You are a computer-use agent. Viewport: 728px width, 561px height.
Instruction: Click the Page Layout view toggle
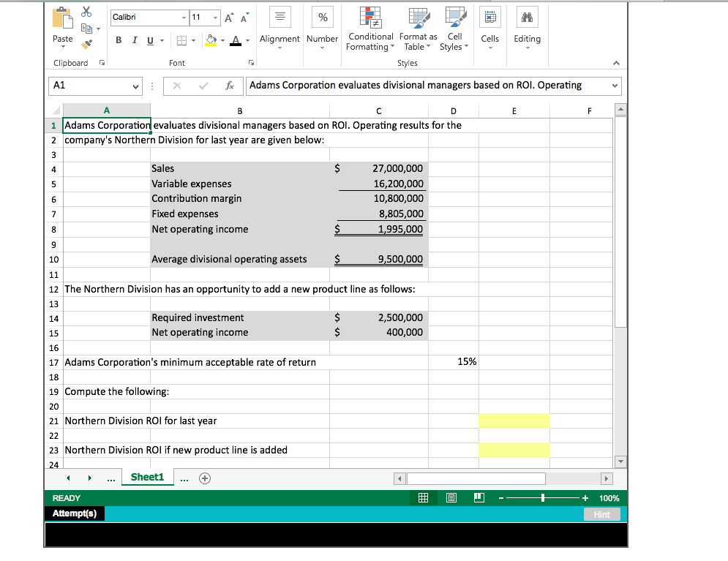451,497
